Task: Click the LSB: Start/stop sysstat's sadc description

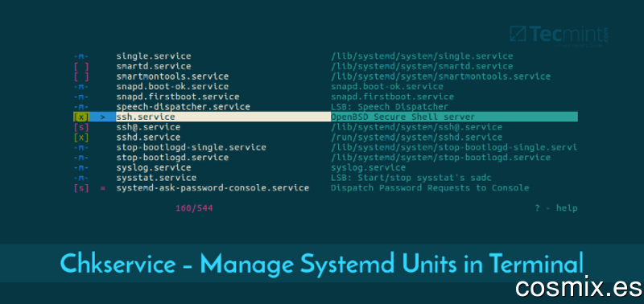Action: pyautogui.click(x=411, y=178)
